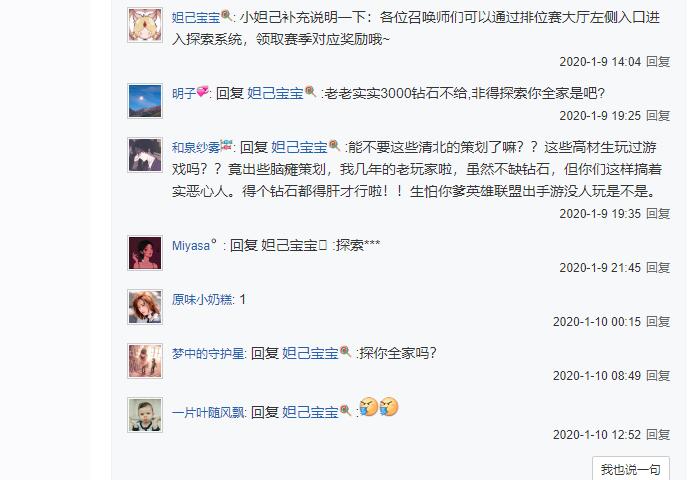Open 一片叶随风飘's baby avatar

[145, 415]
